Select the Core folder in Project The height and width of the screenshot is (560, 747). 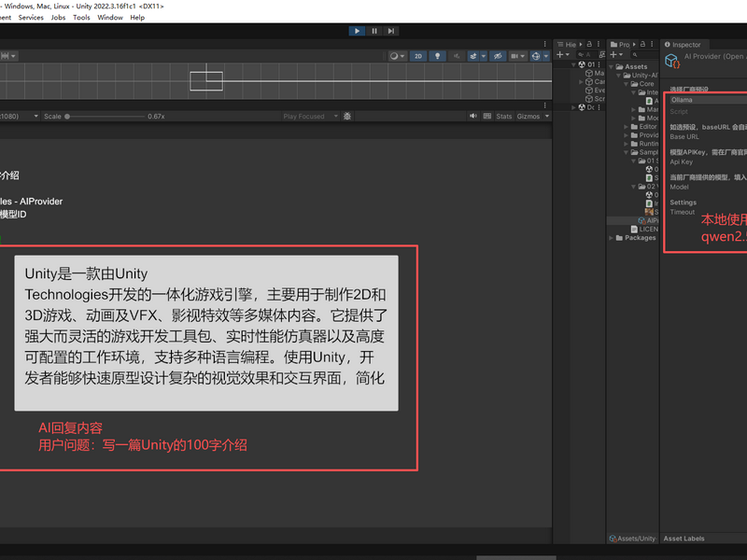click(642, 84)
